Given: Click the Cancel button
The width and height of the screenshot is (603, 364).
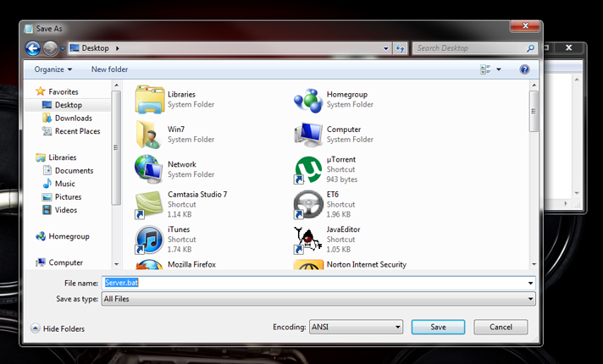Looking at the screenshot, I should pyautogui.click(x=501, y=327).
